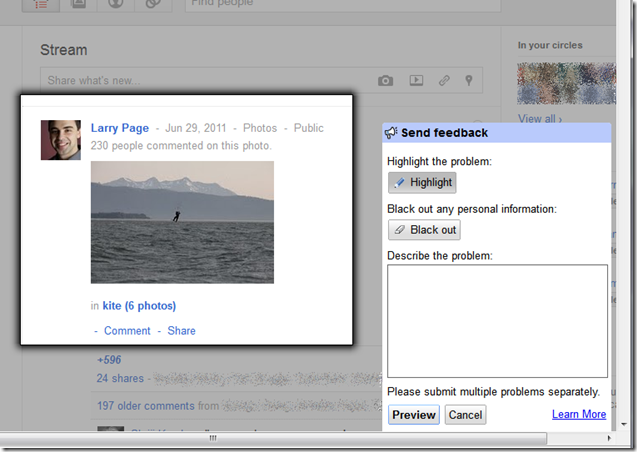The image size is (637, 452).
Task: Open the Stream home icon tab
Action: pyautogui.click(x=40, y=4)
